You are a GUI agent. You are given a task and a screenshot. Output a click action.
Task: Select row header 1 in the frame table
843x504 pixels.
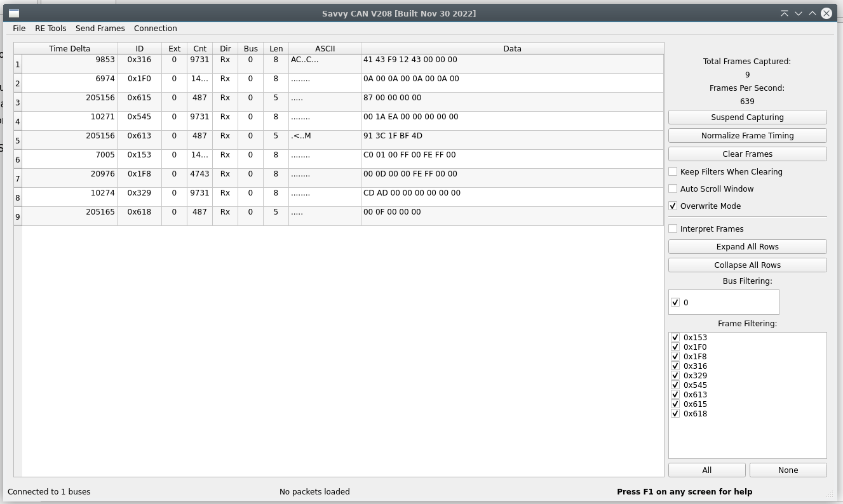tap(18, 64)
